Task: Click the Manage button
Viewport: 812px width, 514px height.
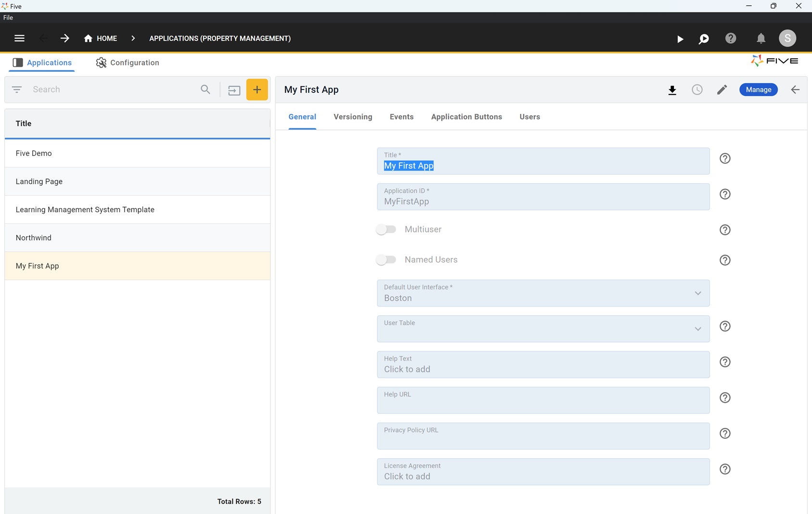Action: coord(758,90)
